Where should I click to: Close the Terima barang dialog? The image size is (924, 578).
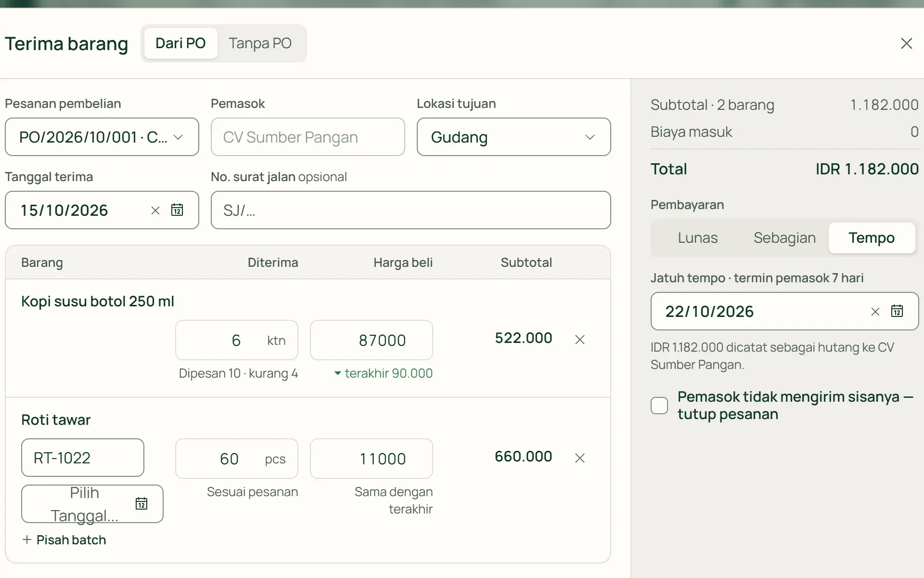tap(907, 43)
